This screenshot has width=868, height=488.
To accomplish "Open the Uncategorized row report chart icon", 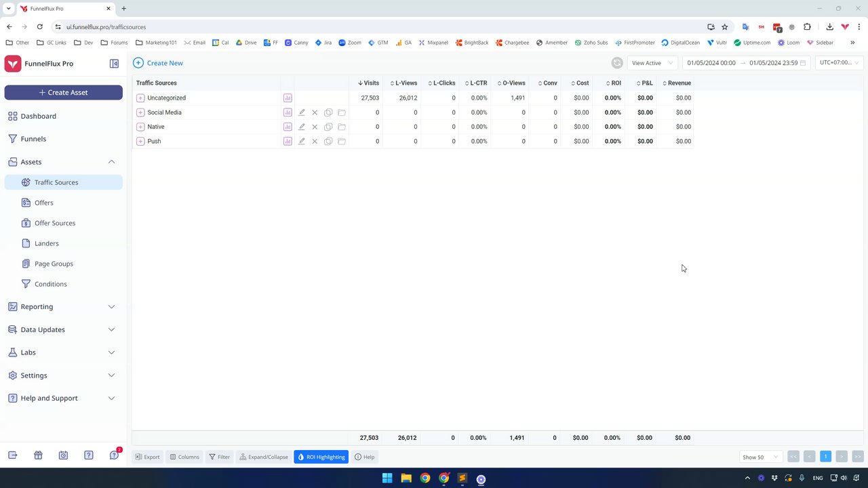I will pos(288,98).
